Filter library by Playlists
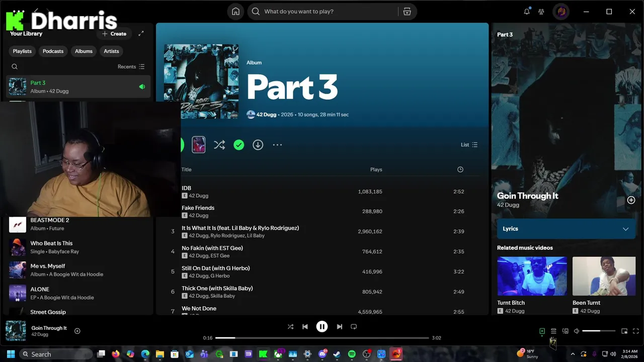This screenshot has height=362, width=644. (x=22, y=51)
